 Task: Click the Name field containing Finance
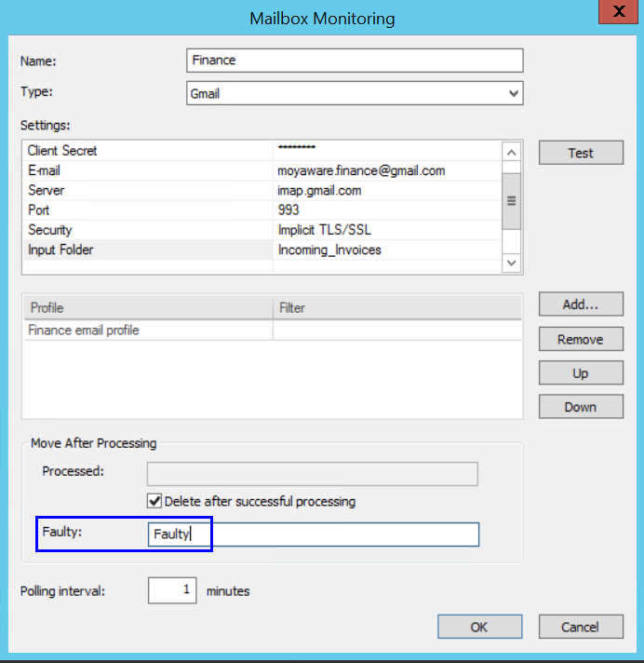point(355,61)
